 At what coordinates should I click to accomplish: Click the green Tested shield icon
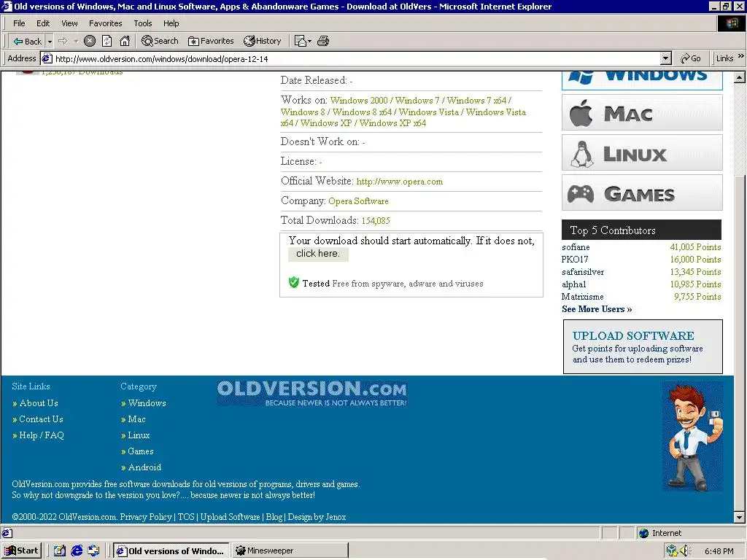tap(294, 282)
